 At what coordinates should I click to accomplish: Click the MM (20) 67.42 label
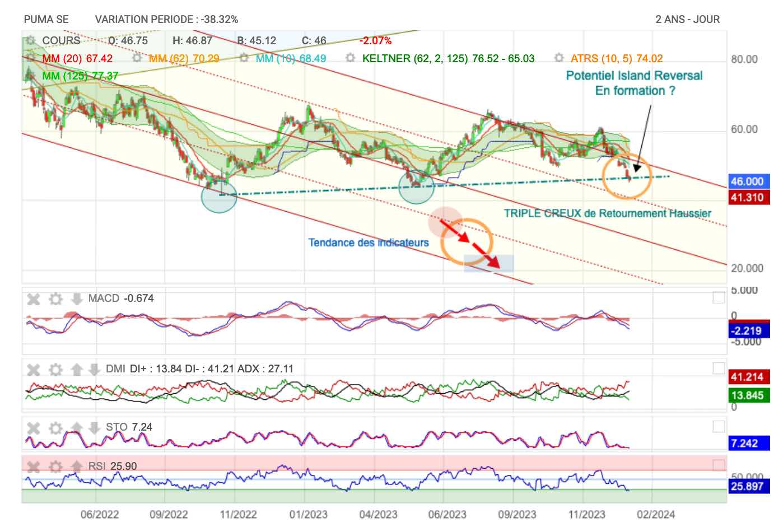(x=77, y=58)
